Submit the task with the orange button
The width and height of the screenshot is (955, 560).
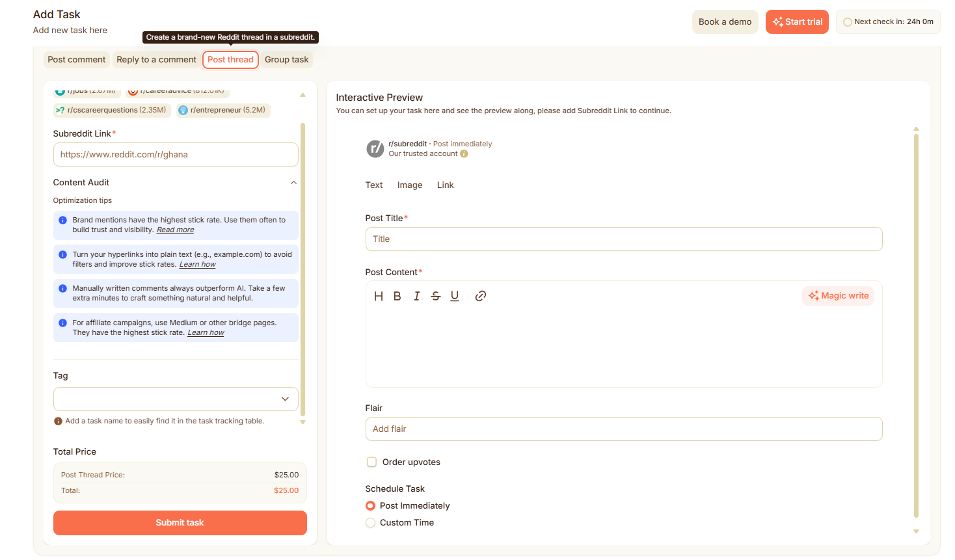(x=180, y=523)
